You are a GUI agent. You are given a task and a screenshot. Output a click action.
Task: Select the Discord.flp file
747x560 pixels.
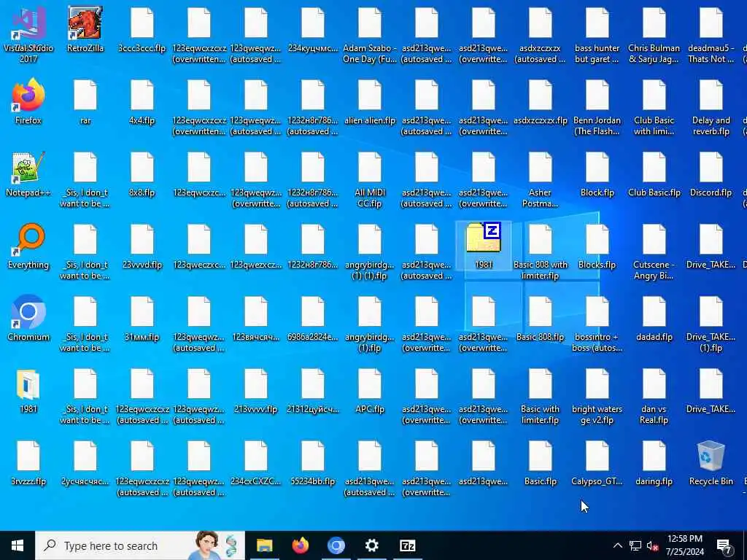(711, 174)
